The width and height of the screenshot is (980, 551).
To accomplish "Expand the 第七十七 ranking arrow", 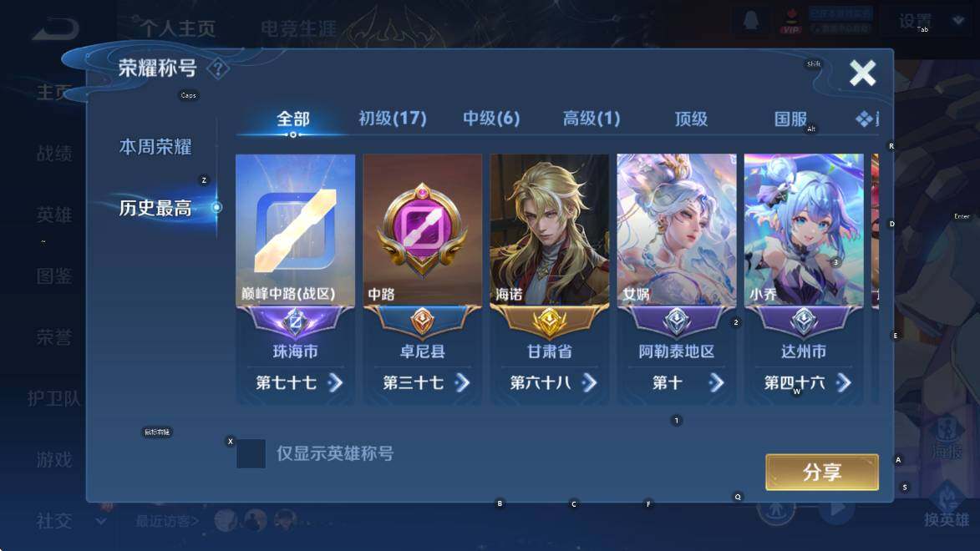I will pos(336,382).
